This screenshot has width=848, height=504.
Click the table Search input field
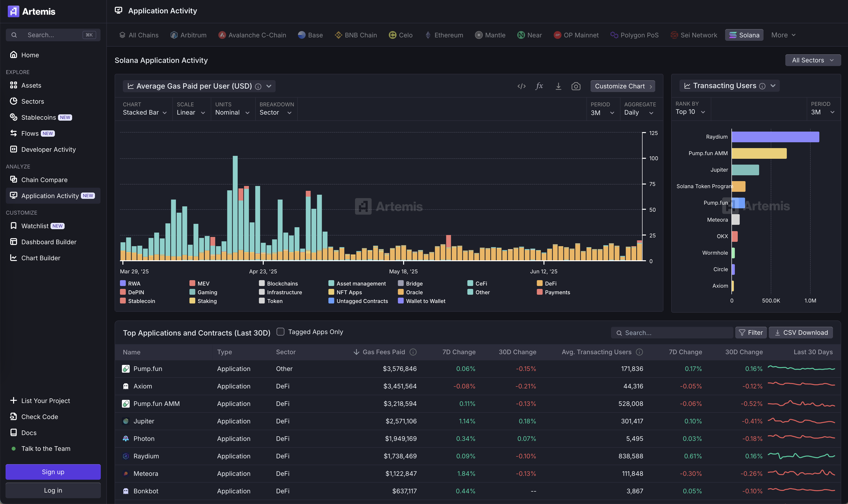point(672,333)
